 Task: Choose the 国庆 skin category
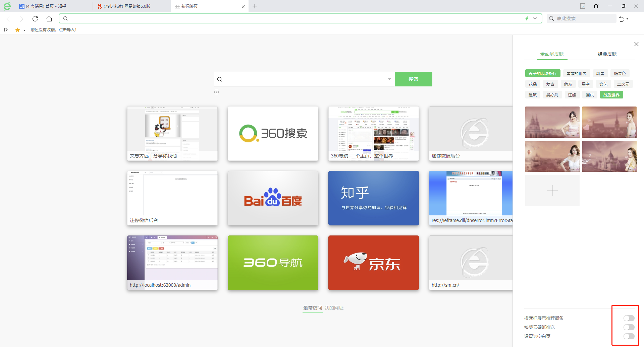(590, 95)
